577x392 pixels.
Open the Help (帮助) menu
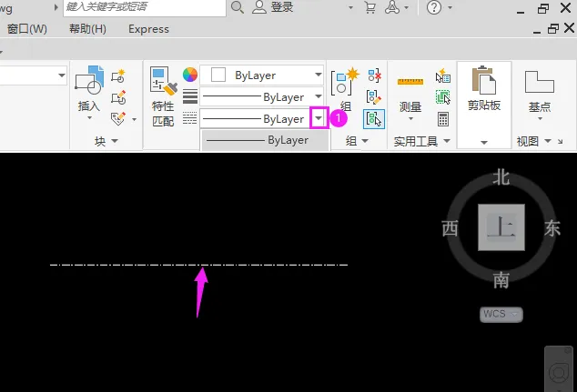point(87,29)
